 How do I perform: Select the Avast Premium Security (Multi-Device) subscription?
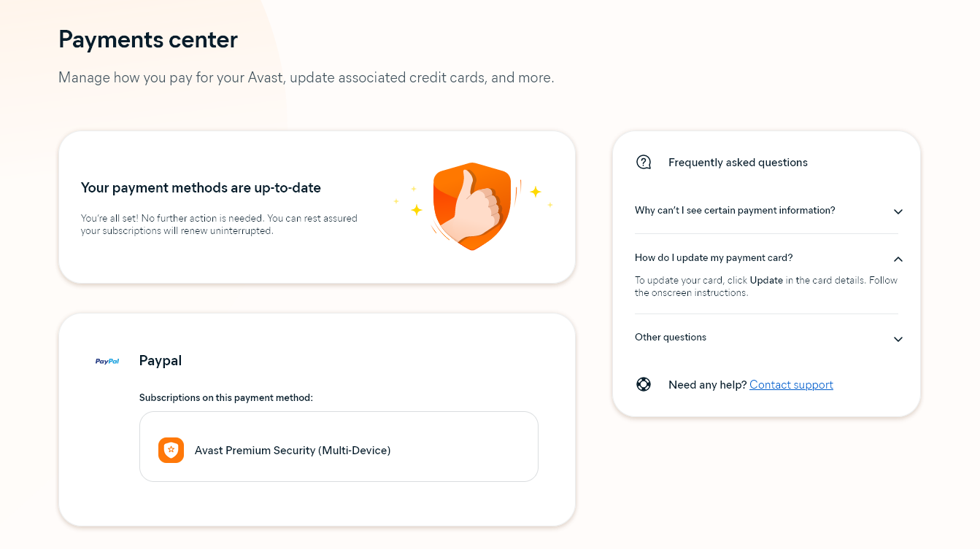click(339, 446)
